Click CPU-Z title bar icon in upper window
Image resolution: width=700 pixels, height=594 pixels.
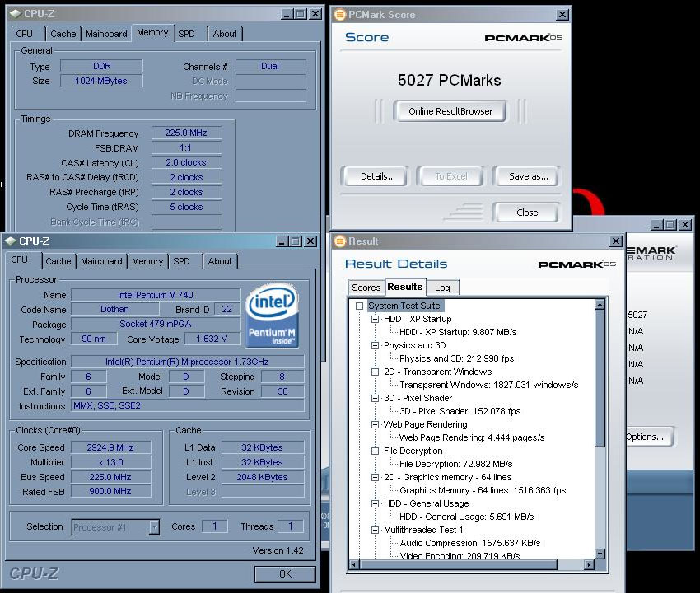click(x=16, y=14)
